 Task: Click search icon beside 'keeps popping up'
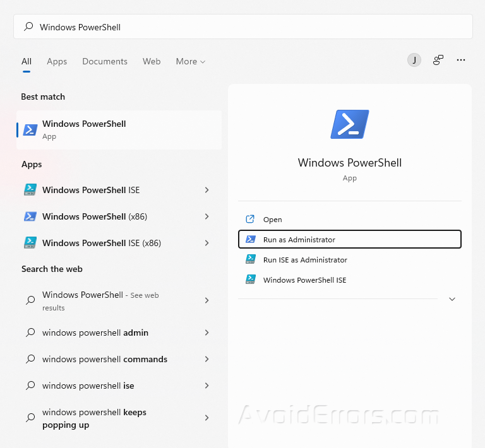(30, 418)
